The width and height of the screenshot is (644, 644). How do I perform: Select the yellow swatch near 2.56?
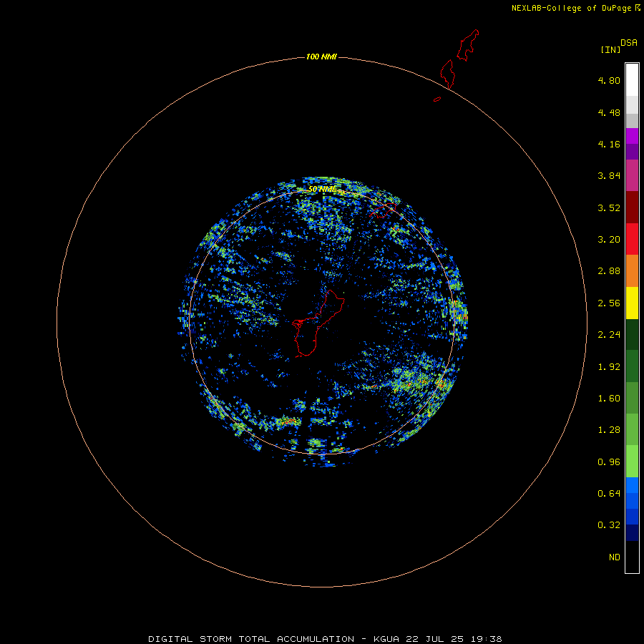pos(632,303)
